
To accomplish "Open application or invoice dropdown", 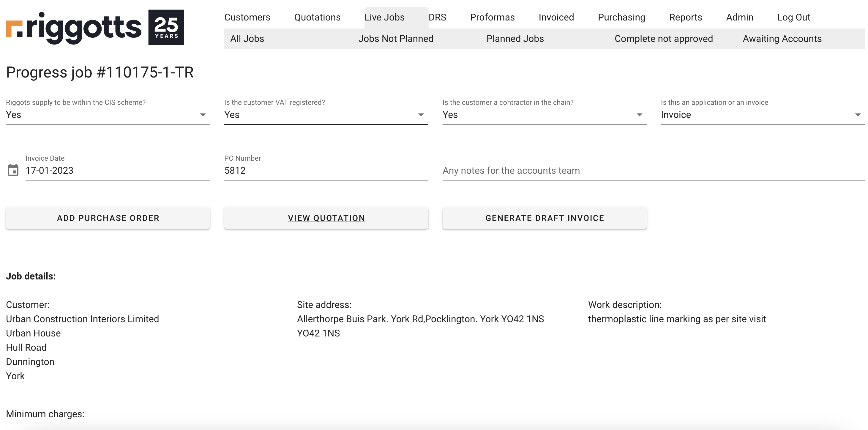I will coord(762,115).
